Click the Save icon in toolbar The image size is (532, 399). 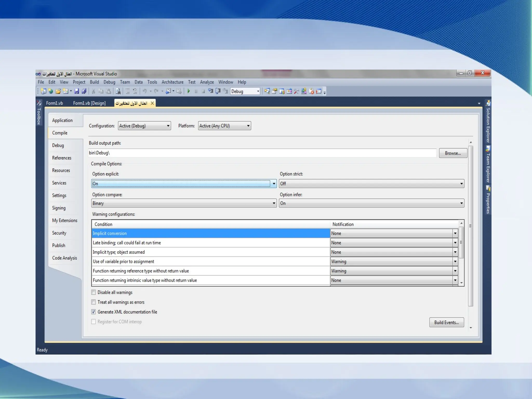(x=76, y=91)
